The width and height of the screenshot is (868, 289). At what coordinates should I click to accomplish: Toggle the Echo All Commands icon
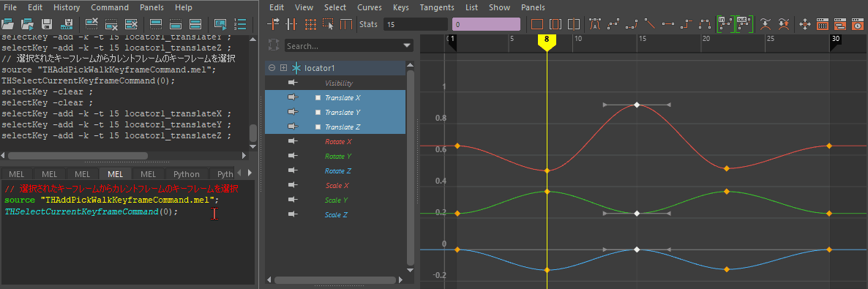pos(221,24)
